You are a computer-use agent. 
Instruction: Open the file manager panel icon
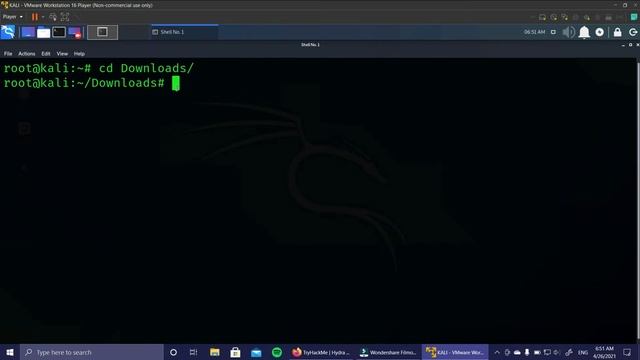[43, 32]
